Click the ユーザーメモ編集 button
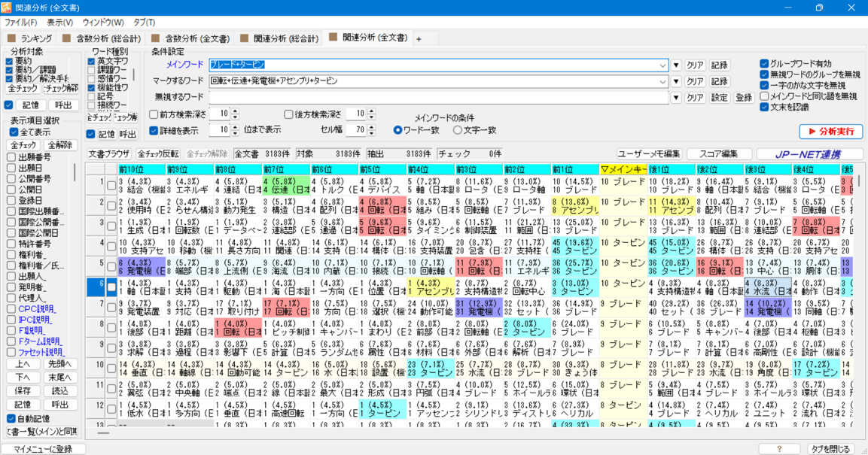This screenshot has width=868, height=455. click(x=649, y=154)
